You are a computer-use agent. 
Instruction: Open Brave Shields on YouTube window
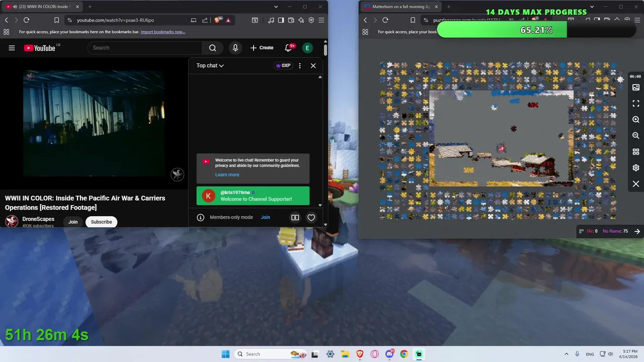pyautogui.click(x=217, y=20)
